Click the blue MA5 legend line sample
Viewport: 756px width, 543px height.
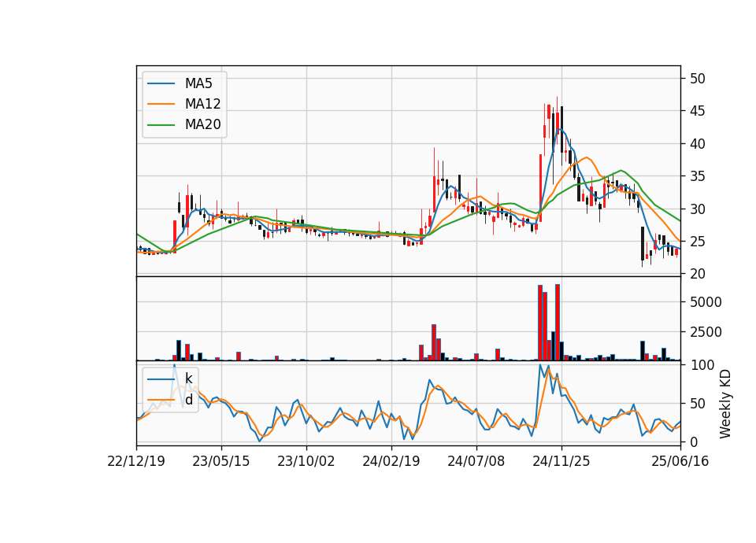tap(161, 84)
